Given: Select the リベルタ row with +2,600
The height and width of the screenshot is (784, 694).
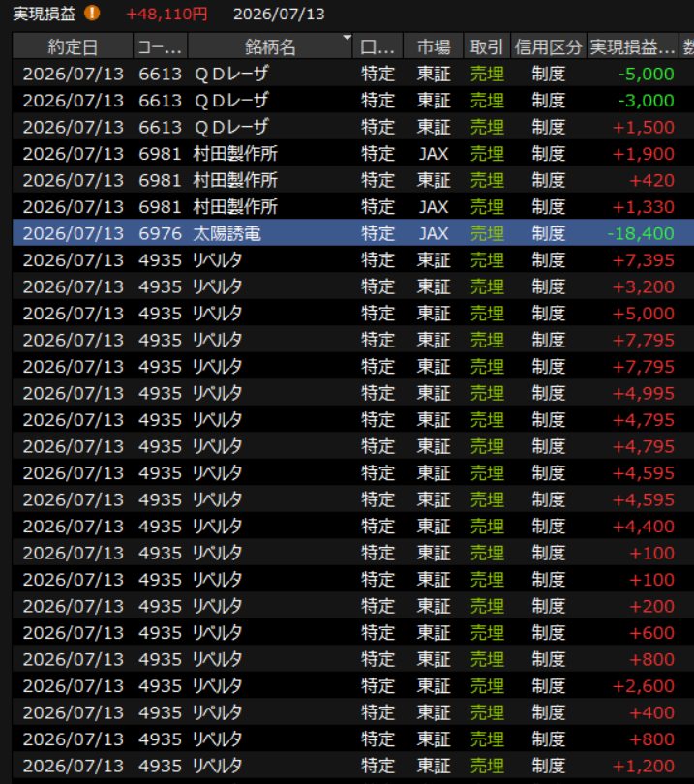Looking at the screenshot, I should click(x=353, y=685).
